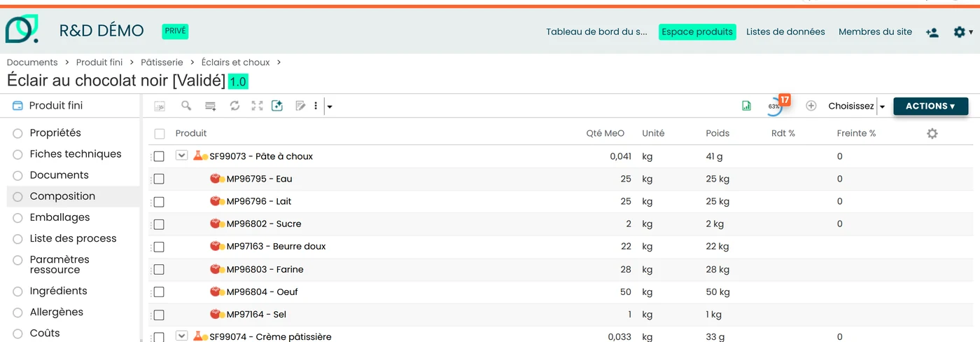Image resolution: width=980 pixels, height=342 pixels.
Task: Check the box for MP96796 Lait
Action: pyautogui.click(x=159, y=202)
